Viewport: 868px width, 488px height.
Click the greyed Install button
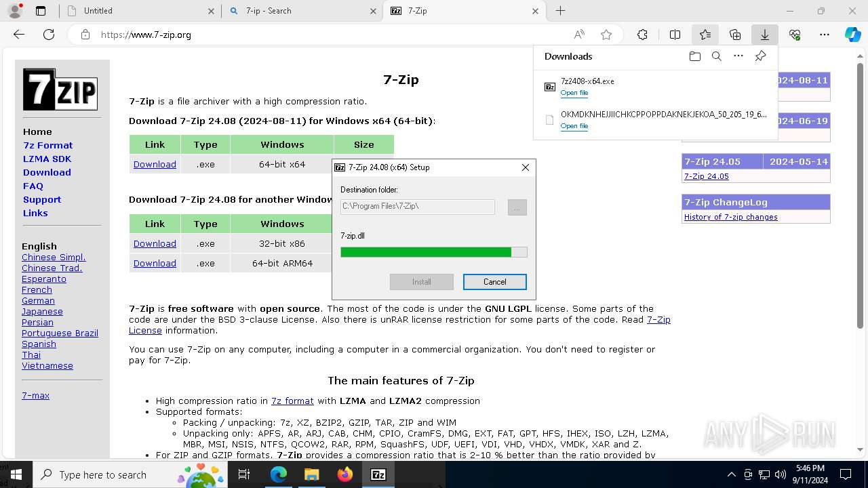(x=422, y=282)
